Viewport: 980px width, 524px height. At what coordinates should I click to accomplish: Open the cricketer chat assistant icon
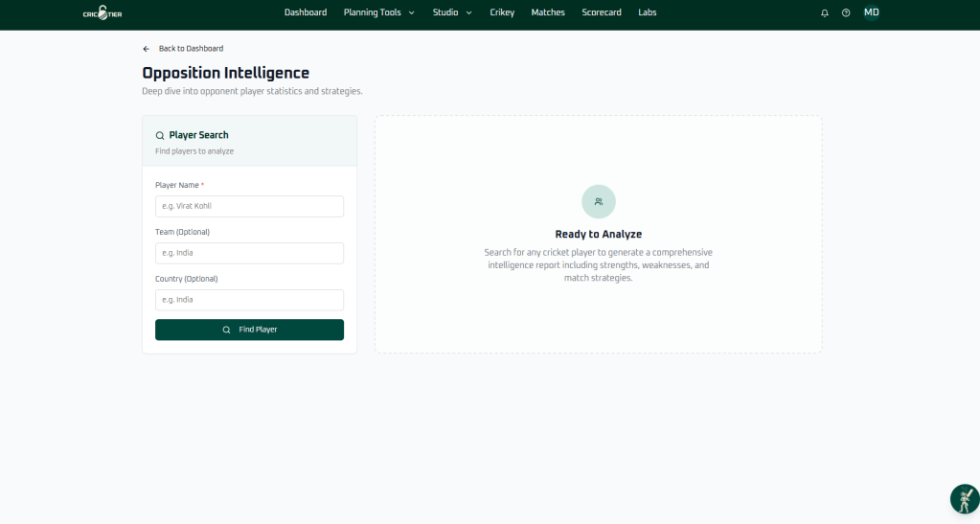(965, 499)
